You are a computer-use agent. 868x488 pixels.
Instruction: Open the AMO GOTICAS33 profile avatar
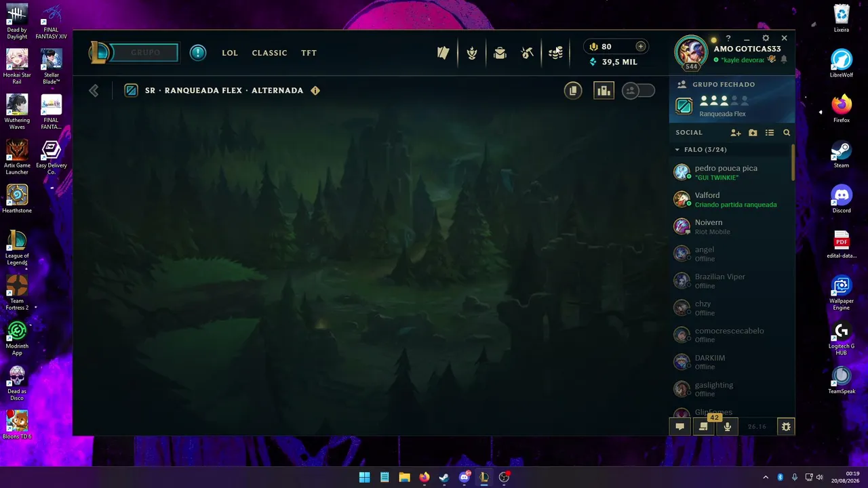pyautogui.click(x=691, y=52)
